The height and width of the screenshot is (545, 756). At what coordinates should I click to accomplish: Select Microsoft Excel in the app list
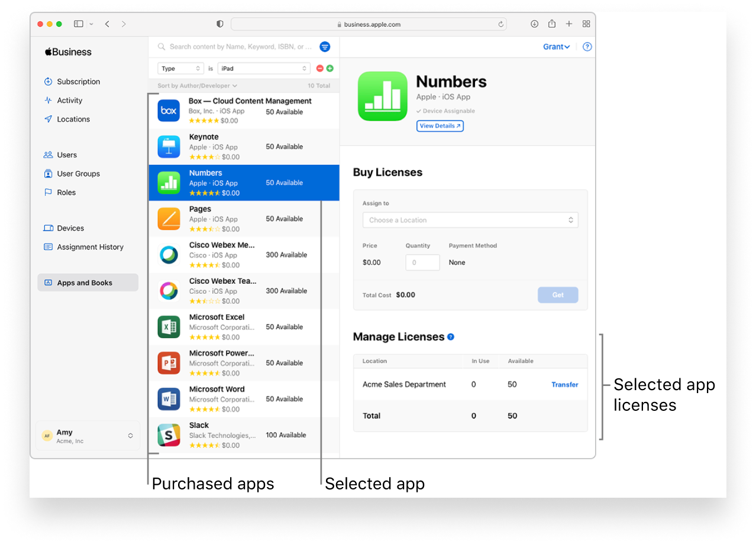click(244, 327)
